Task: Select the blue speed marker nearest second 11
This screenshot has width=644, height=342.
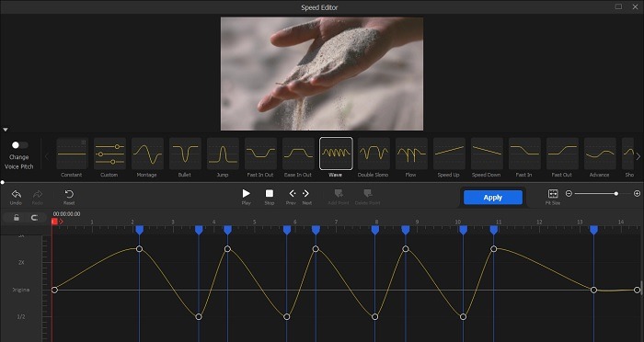Action: [x=494, y=230]
